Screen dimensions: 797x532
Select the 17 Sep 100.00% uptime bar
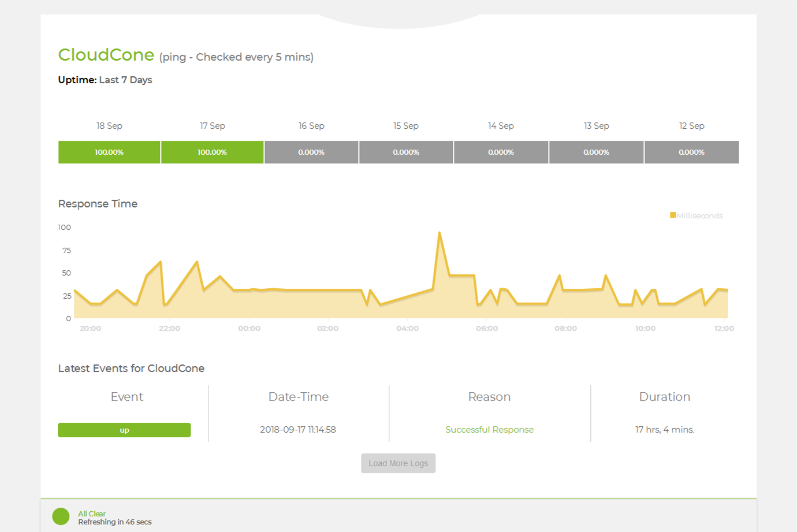coord(212,152)
